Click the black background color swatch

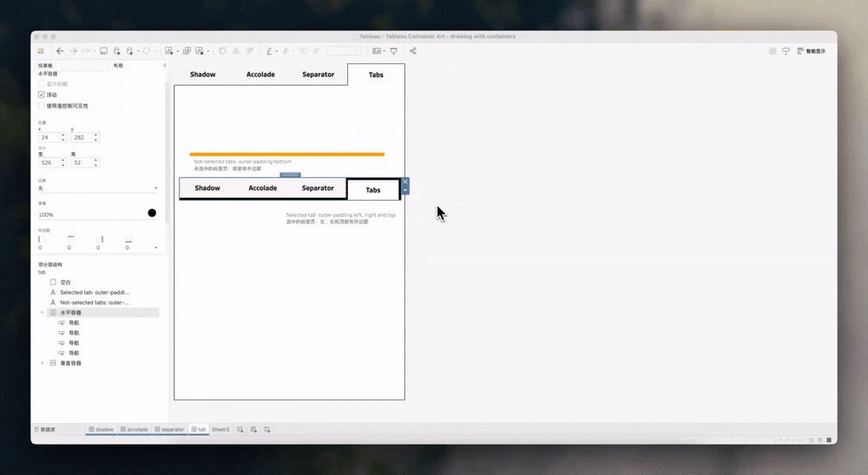point(152,213)
